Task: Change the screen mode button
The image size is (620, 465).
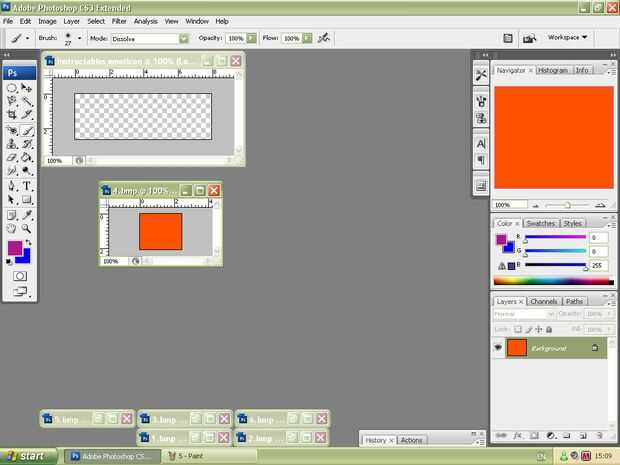Action: coord(21,292)
